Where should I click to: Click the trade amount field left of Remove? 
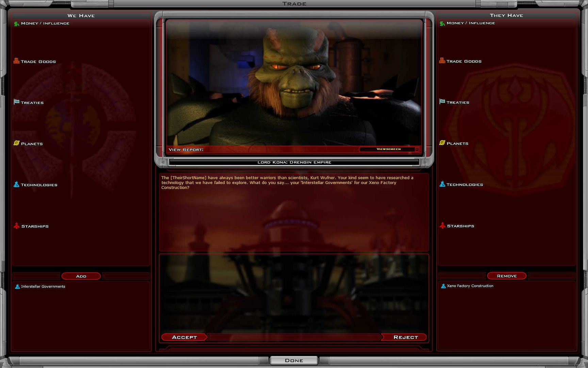(x=462, y=276)
